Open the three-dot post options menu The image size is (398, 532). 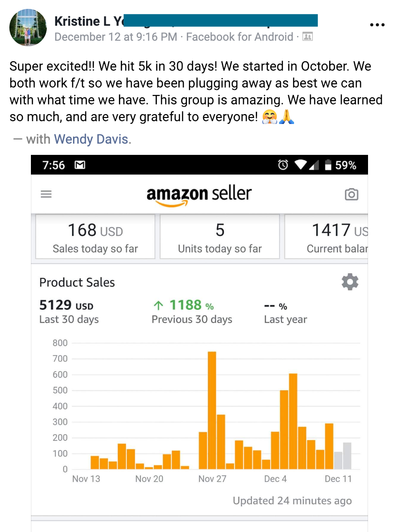(x=377, y=25)
